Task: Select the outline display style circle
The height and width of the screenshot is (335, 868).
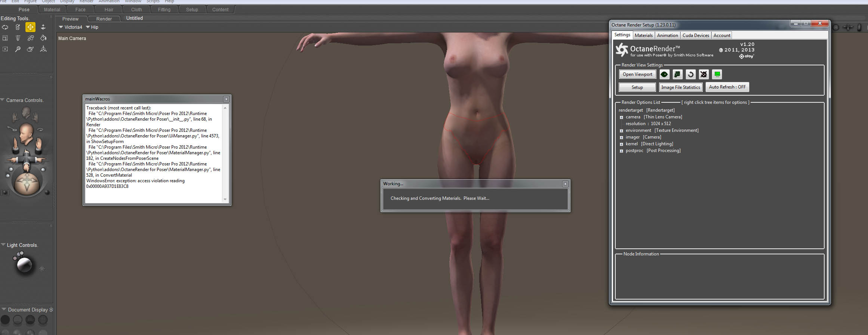Action: [18, 320]
